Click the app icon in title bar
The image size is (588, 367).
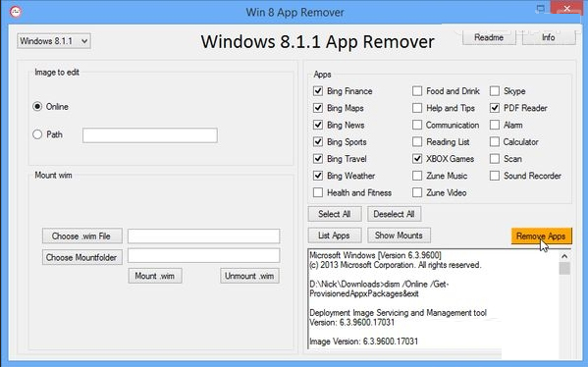(16, 12)
